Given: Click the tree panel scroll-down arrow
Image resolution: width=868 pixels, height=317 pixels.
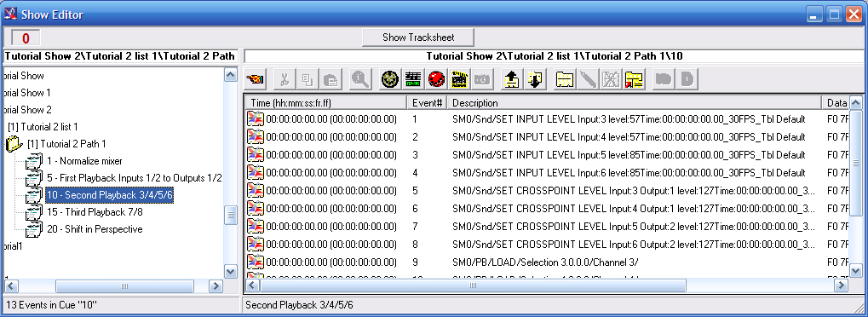Looking at the screenshot, I should pyautogui.click(x=231, y=271).
